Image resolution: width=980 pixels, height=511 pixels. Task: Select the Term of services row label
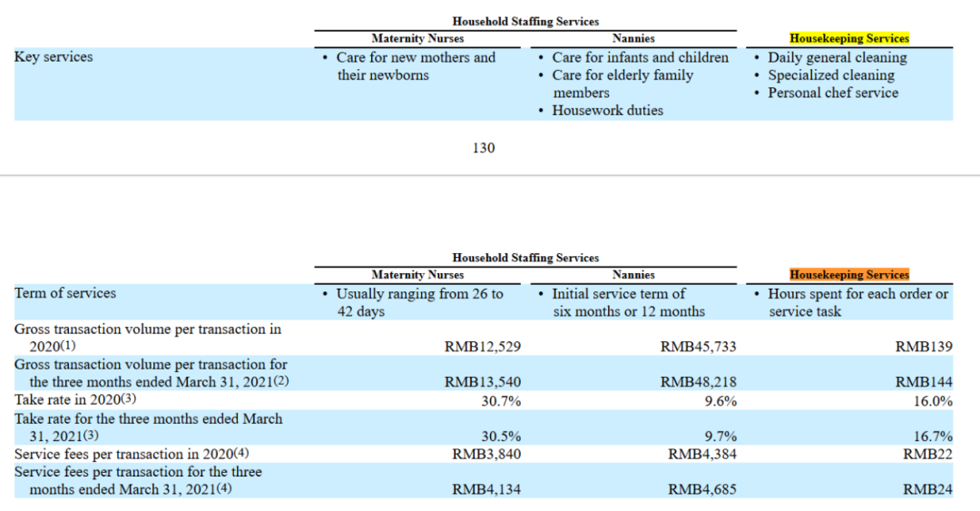click(65, 293)
